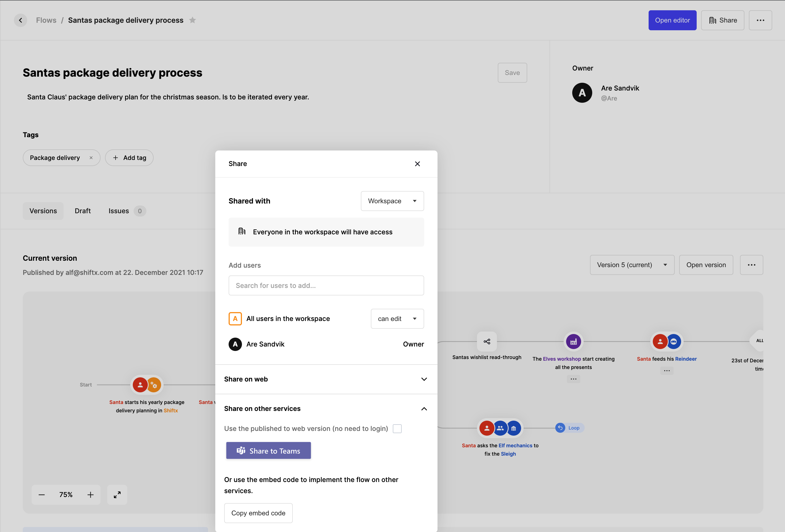
Task: Click the Share to Teams button
Action: tap(269, 451)
